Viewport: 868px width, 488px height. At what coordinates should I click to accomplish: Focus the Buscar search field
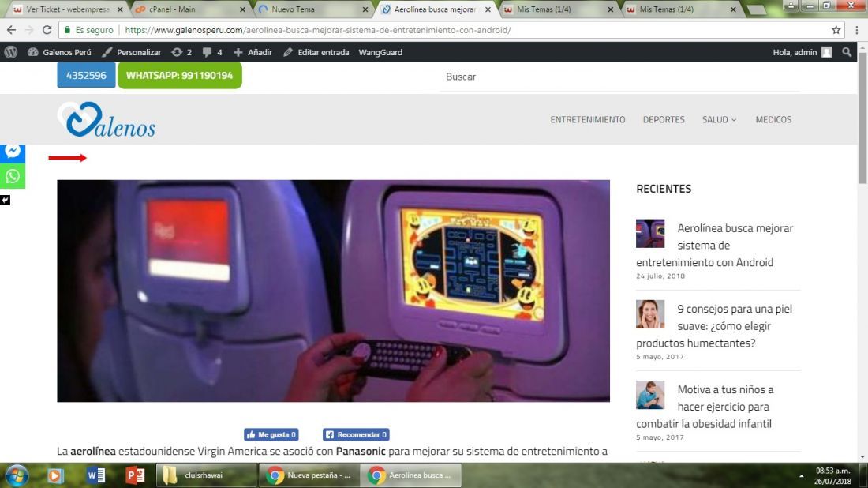click(619, 77)
